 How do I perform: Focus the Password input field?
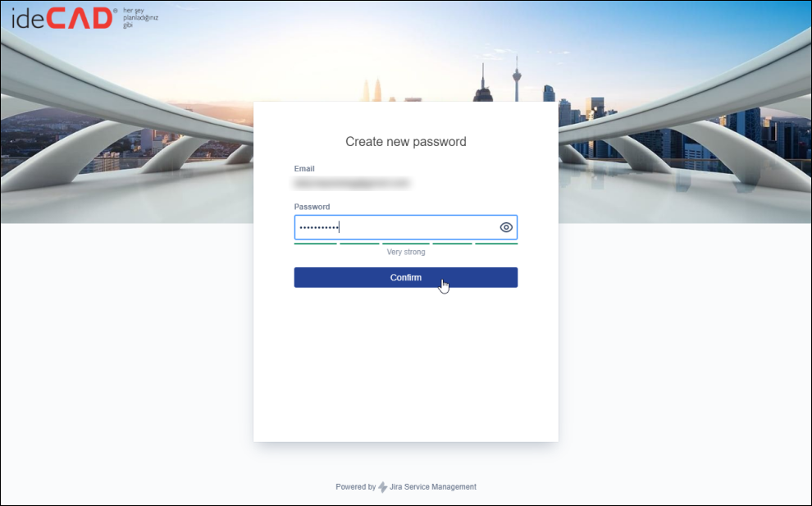pos(405,227)
